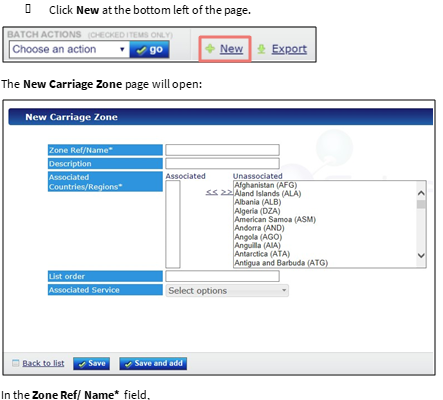Open the Choose an action dropdown
The image size is (443, 400).
69,49
